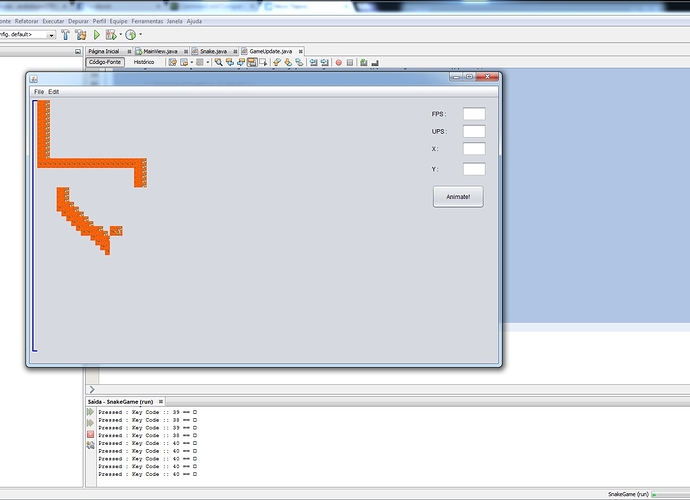Close the GameUpdate.java tab

tap(301, 51)
